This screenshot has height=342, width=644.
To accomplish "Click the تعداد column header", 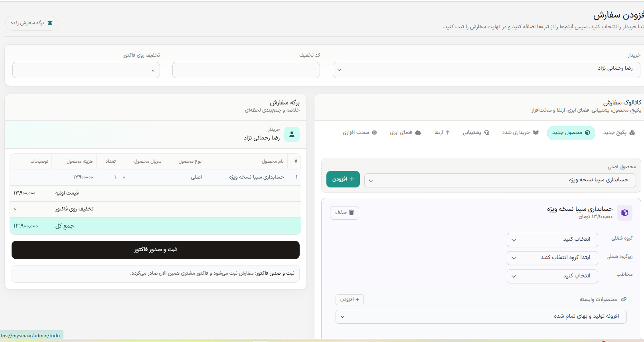I will click(111, 161).
